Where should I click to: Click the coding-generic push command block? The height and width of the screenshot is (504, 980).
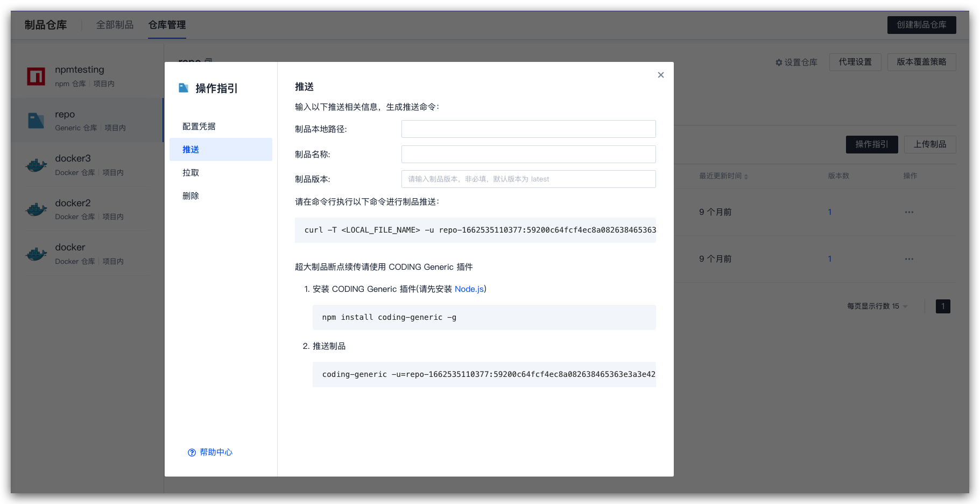[x=484, y=374]
